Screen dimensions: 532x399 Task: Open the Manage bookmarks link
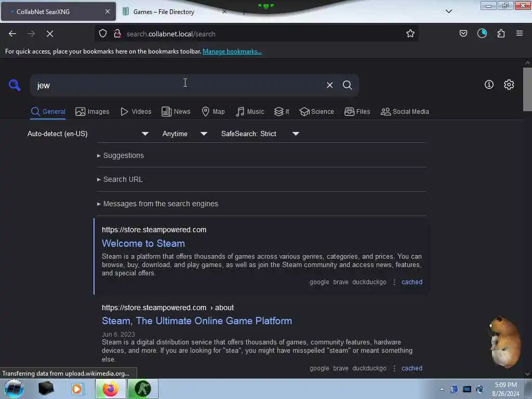232,51
